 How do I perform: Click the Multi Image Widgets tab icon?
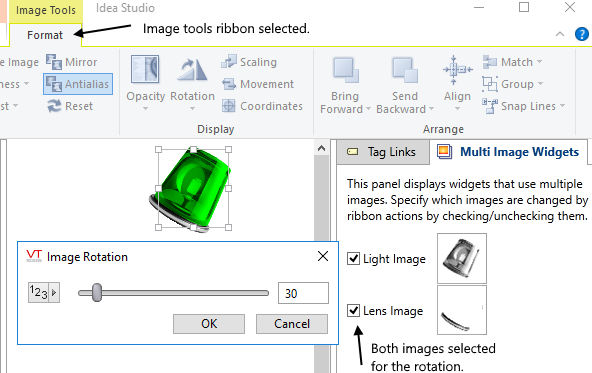click(x=444, y=151)
